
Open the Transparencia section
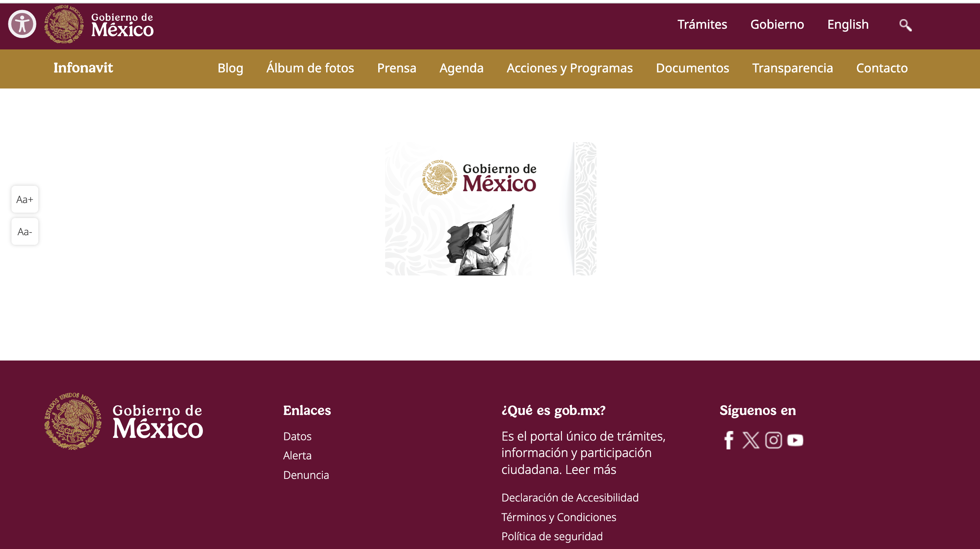[792, 68]
